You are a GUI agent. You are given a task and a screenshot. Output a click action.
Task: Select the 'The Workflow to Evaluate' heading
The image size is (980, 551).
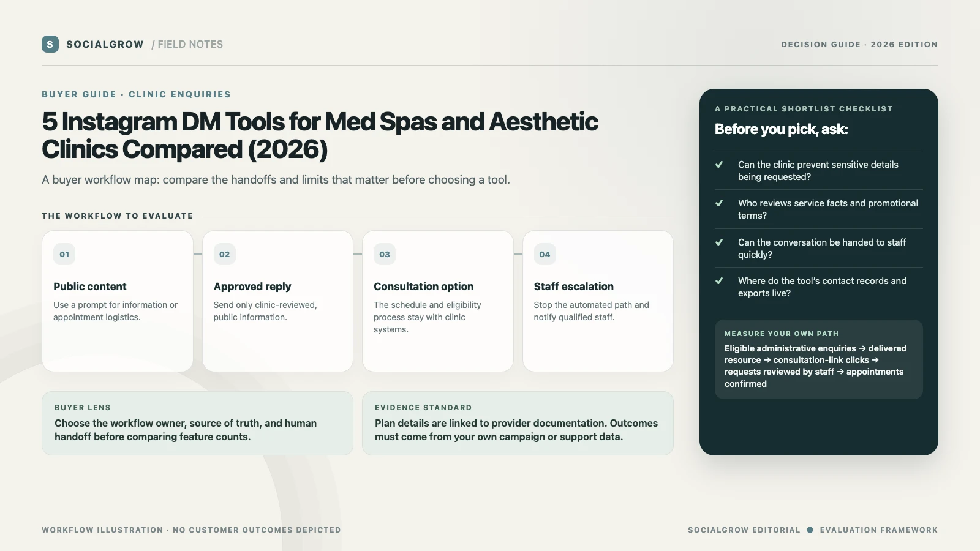point(118,216)
